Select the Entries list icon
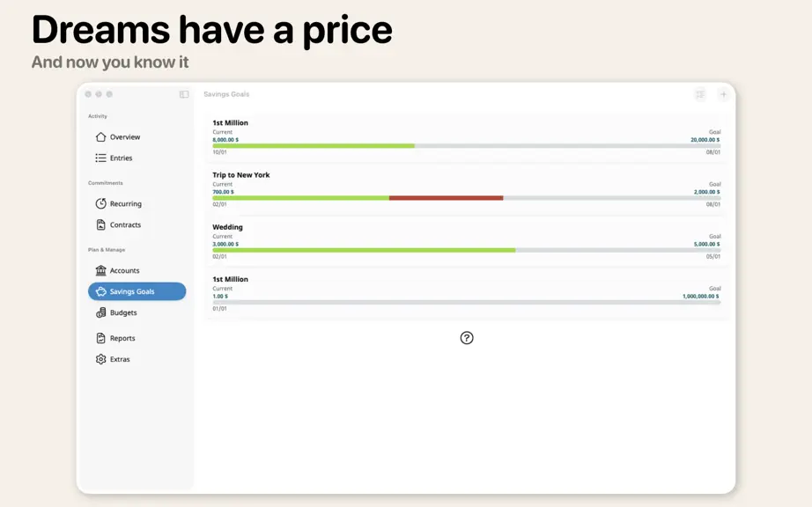 [100, 158]
